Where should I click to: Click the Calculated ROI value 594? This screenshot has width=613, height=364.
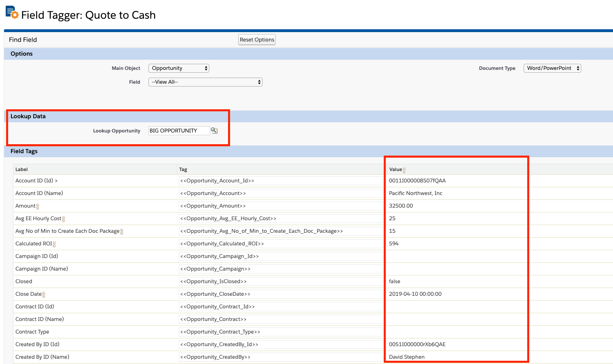(394, 244)
